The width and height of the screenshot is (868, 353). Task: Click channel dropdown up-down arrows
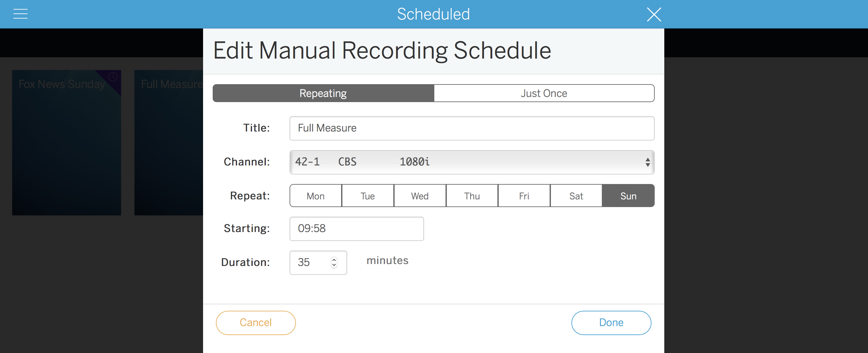click(647, 162)
